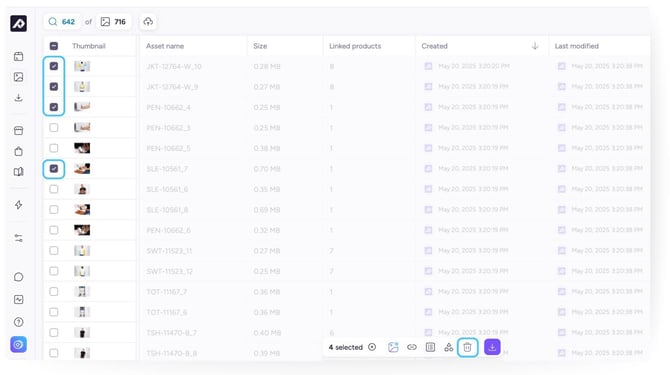Check the SLE-10561_8 row checkbox
670x375 pixels.
click(x=54, y=210)
